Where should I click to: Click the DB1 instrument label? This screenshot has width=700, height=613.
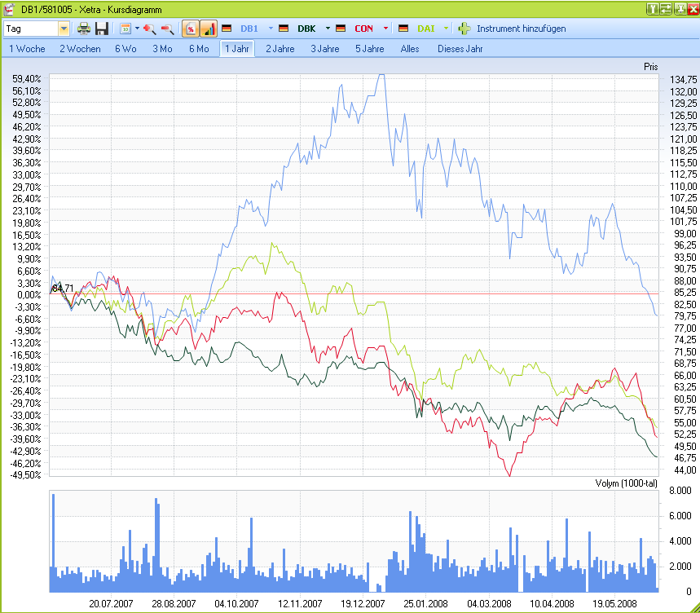click(x=249, y=29)
